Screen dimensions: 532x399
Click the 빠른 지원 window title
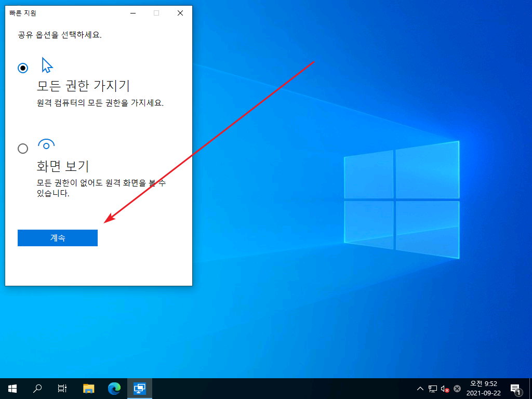click(x=23, y=13)
